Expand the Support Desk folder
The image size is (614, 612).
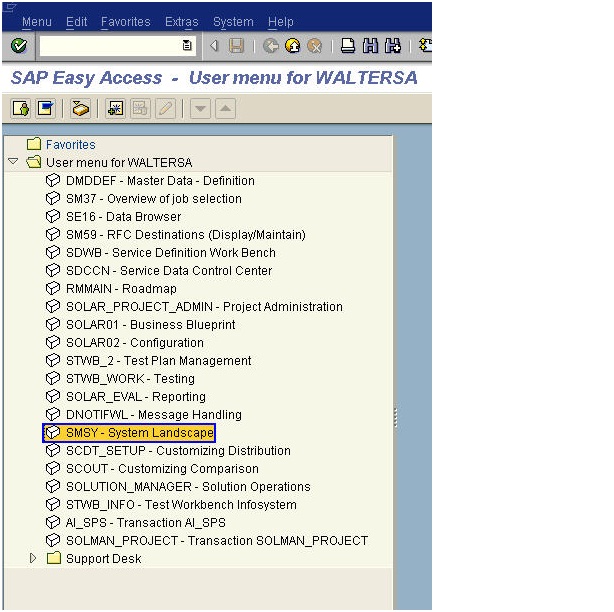(x=33, y=558)
